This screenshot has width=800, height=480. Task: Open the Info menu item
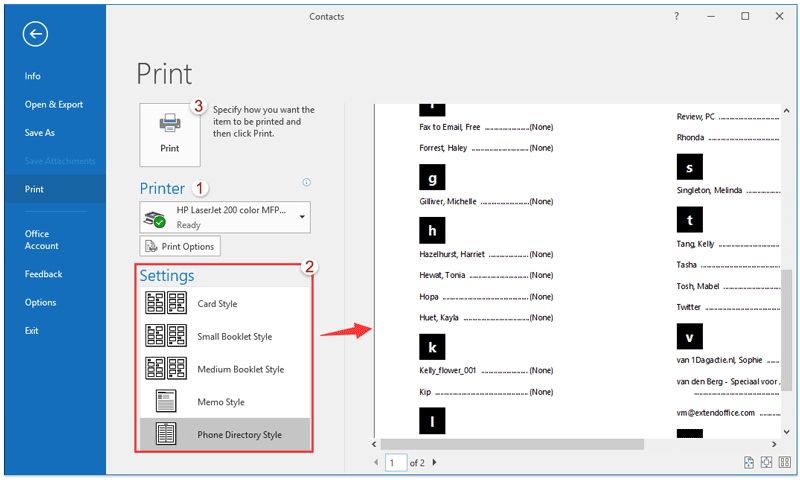33,76
